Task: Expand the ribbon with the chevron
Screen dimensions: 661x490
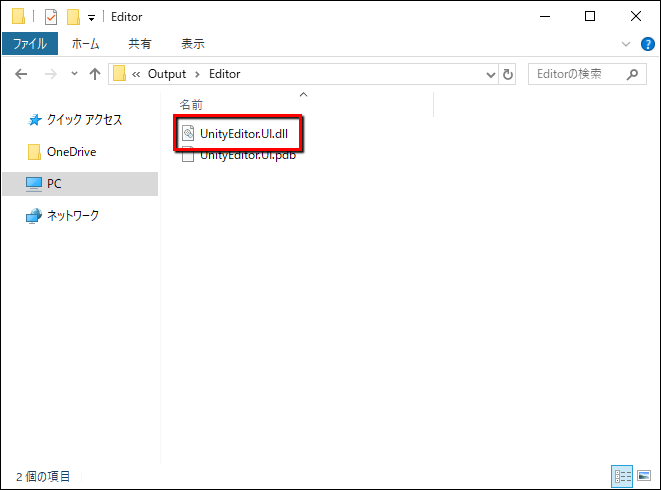Action: pos(626,44)
